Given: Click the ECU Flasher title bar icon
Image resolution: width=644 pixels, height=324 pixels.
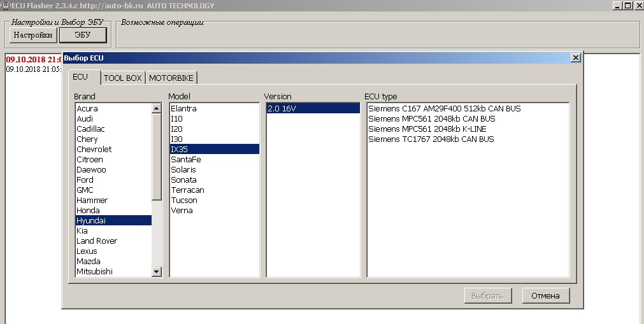Looking at the screenshot, I should pyautogui.click(x=6, y=5).
